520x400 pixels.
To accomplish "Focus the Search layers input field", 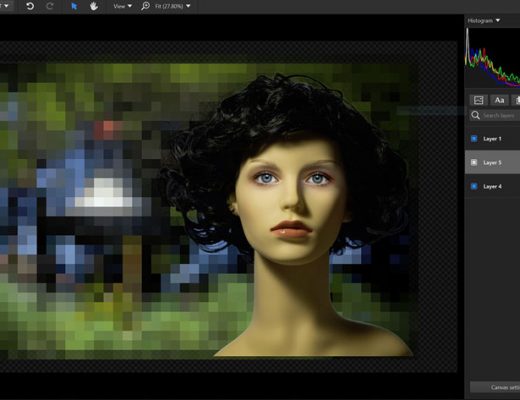I will click(x=495, y=115).
